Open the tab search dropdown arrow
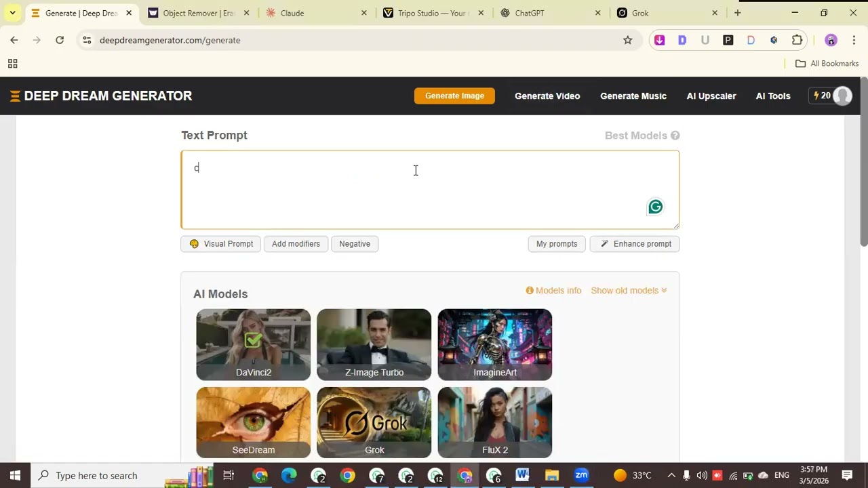The height and width of the screenshot is (488, 868). (12, 13)
